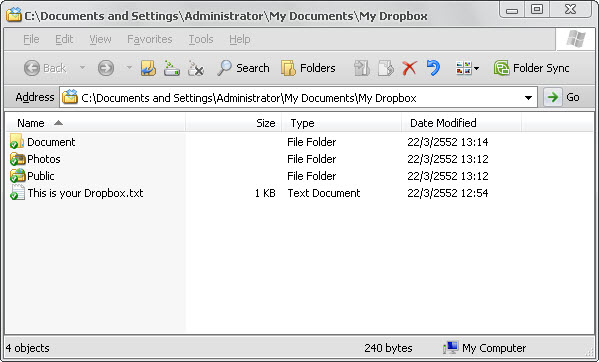Open the Edit menu
The width and height of the screenshot is (599, 362).
coord(64,39)
